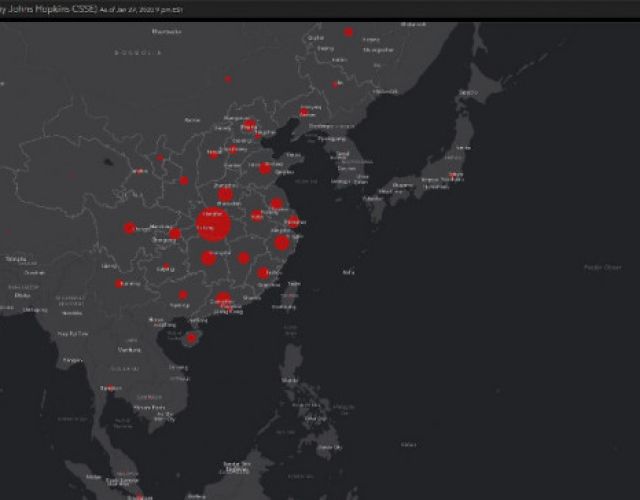Click the northernmost red dot in Heilongjiang
The width and height of the screenshot is (640, 500).
[x=348, y=32]
